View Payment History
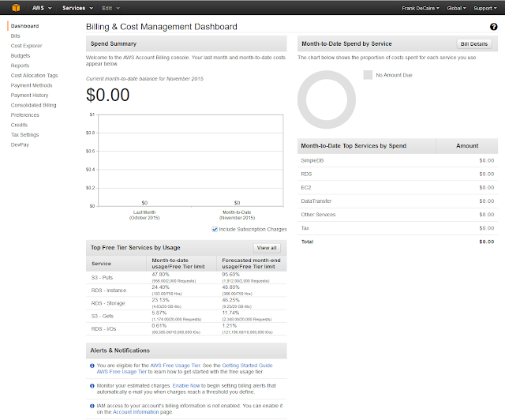Screen dimensions: 505x420 pos(30,96)
